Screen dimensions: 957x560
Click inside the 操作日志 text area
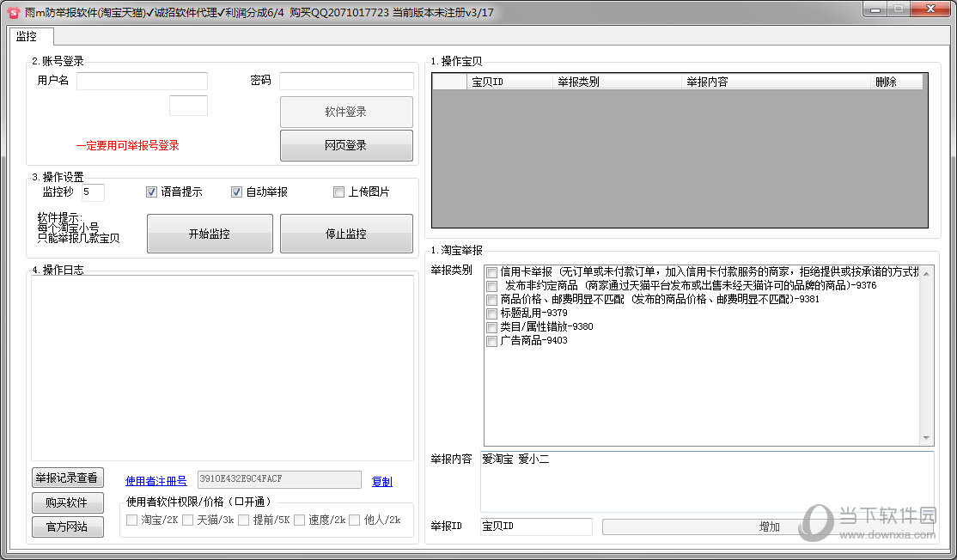pyautogui.click(x=222, y=368)
